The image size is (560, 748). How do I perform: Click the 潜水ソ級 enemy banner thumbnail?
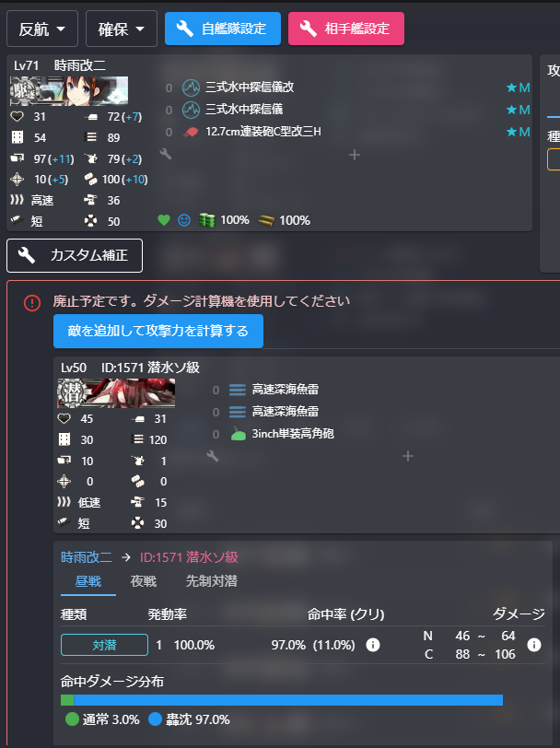[x=116, y=393]
